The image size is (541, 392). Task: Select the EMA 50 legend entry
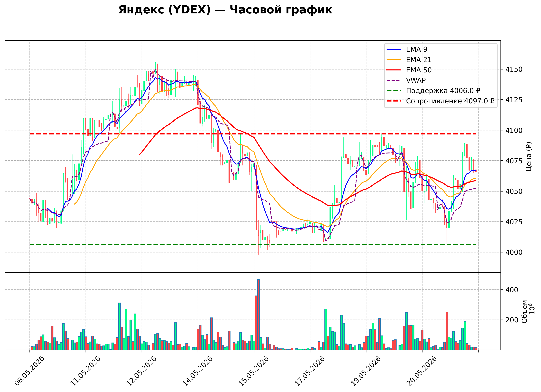click(409, 70)
